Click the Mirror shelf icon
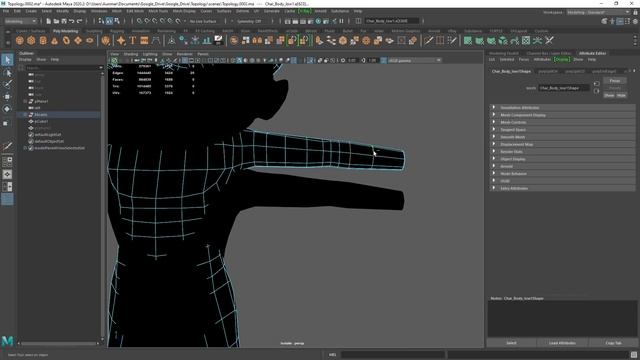Image resolution: width=640 pixels, height=360 pixels. 257,40
